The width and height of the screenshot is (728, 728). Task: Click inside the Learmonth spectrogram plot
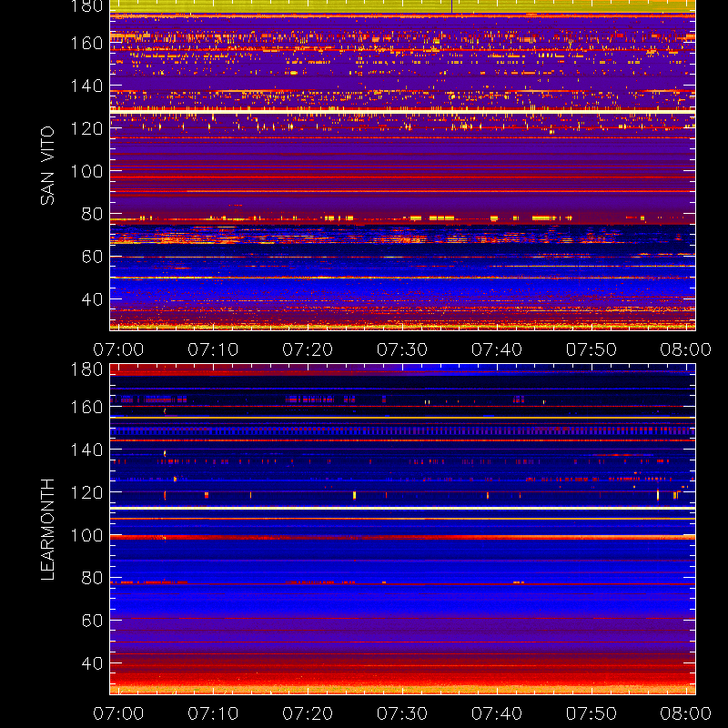click(402, 530)
